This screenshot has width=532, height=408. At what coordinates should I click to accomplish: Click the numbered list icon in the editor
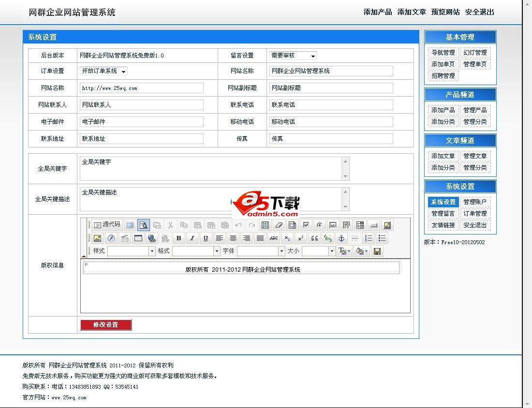(x=369, y=238)
